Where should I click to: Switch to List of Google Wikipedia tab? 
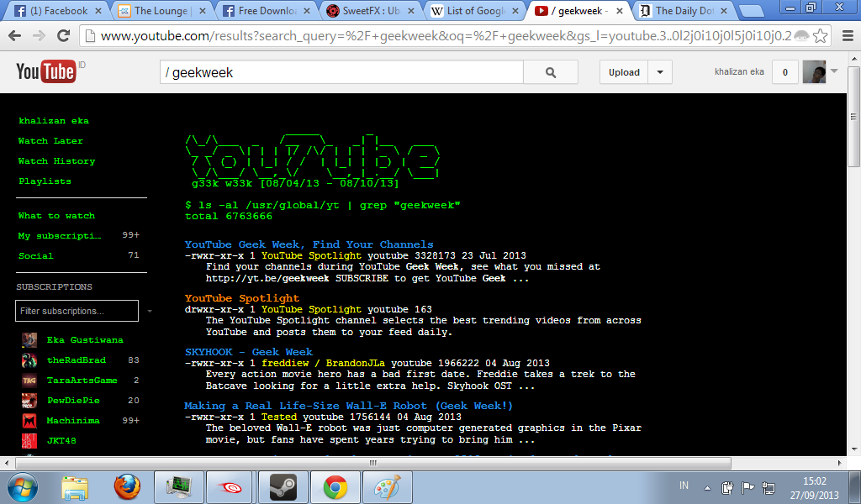pos(474,10)
